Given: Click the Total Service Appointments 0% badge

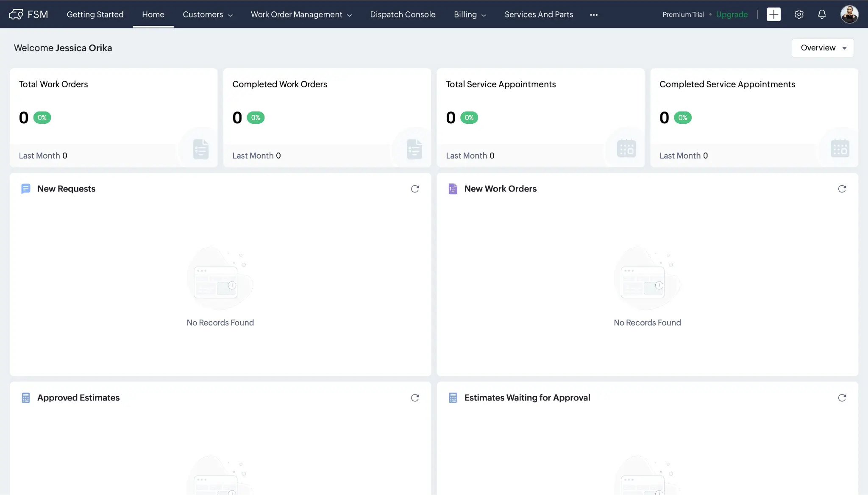Looking at the screenshot, I should 469,118.
